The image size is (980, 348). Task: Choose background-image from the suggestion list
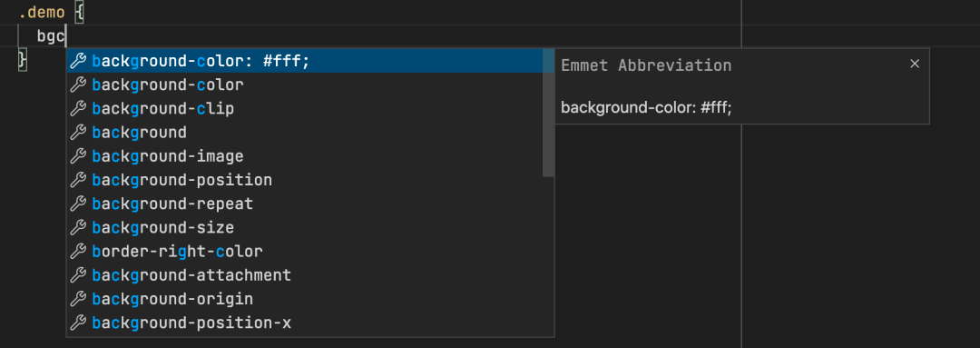(x=305, y=156)
